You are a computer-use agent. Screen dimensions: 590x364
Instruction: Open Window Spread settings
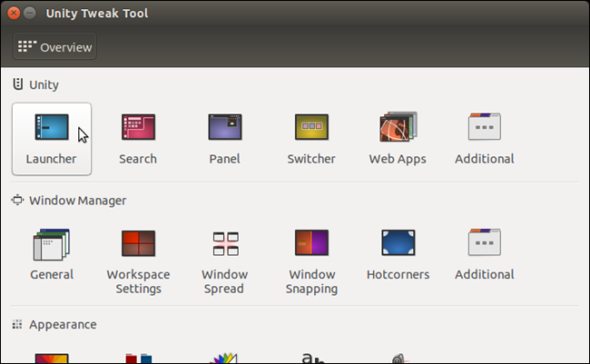(x=224, y=262)
